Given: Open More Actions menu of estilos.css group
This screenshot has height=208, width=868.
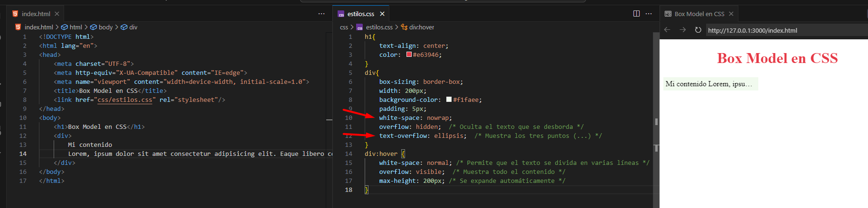Looking at the screenshot, I should pyautogui.click(x=649, y=14).
